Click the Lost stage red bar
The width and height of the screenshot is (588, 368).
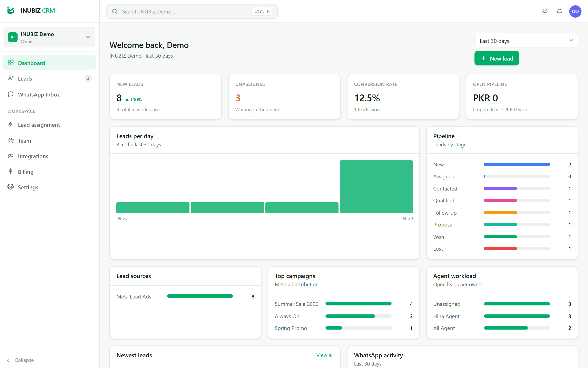(500, 249)
